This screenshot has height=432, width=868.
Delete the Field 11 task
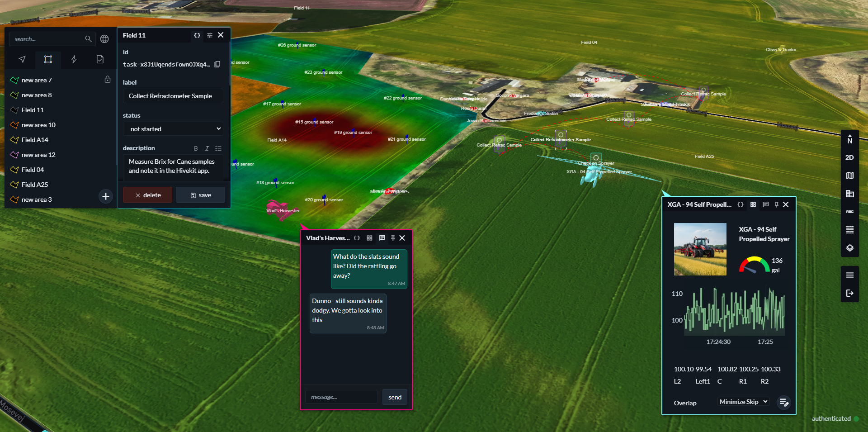coord(148,195)
